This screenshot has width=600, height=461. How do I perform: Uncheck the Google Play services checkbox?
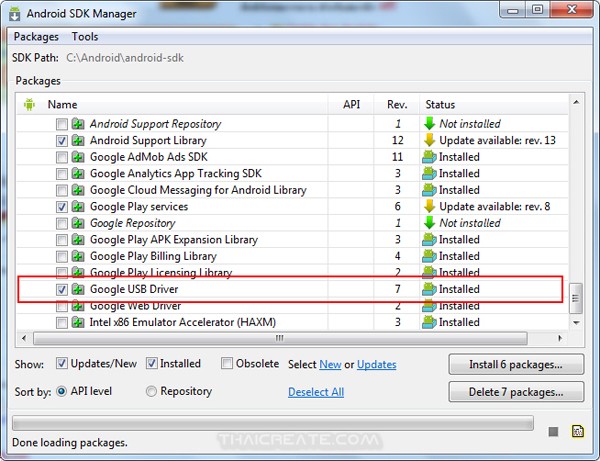[62, 207]
